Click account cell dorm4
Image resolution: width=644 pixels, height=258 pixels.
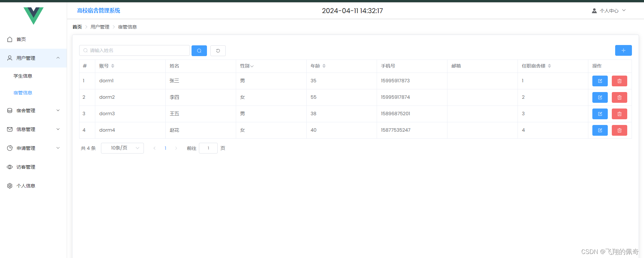(107, 130)
